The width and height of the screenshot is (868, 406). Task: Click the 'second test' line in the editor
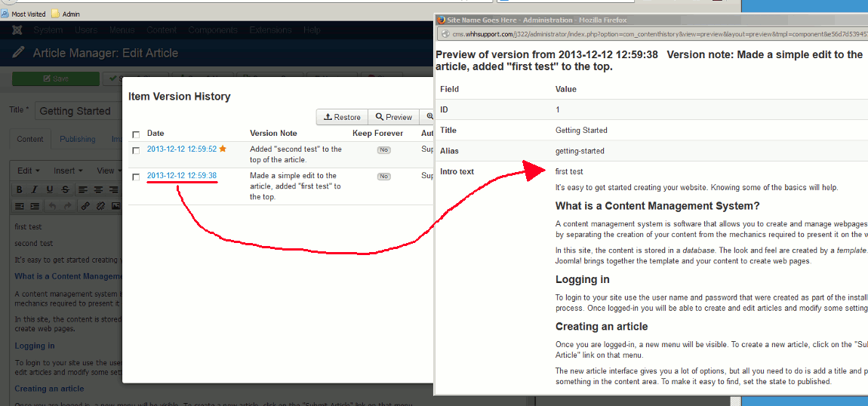click(x=34, y=243)
